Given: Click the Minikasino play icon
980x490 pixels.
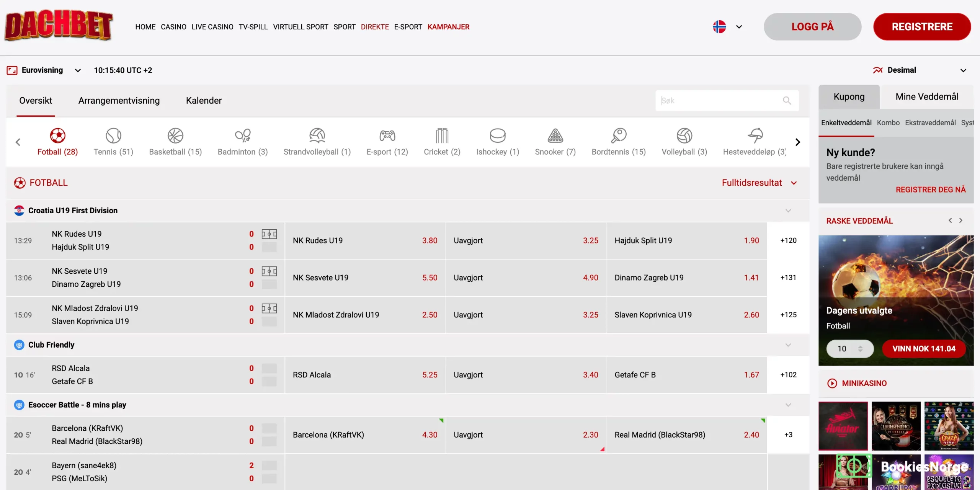Looking at the screenshot, I should pos(832,383).
